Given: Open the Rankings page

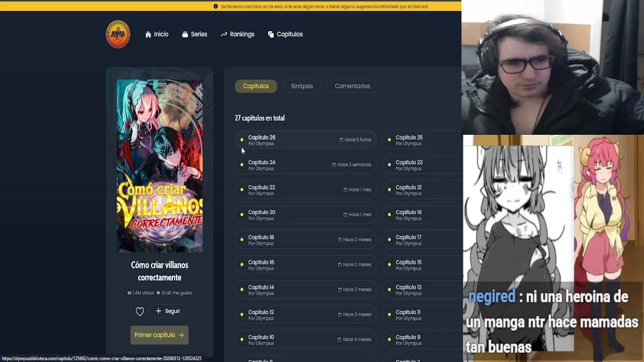Looking at the screenshot, I should click(237, 34).
